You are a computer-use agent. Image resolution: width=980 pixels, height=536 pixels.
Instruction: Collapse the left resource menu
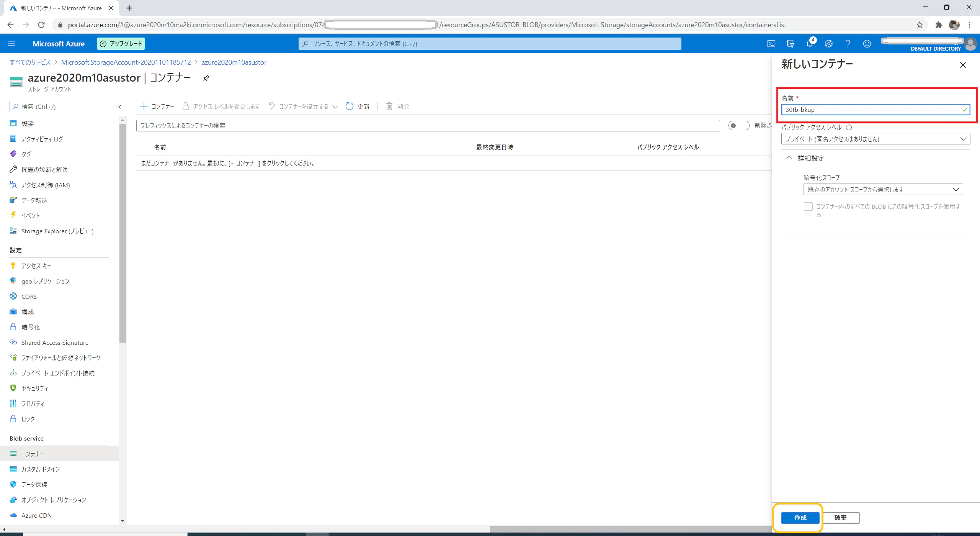(119, 107)
